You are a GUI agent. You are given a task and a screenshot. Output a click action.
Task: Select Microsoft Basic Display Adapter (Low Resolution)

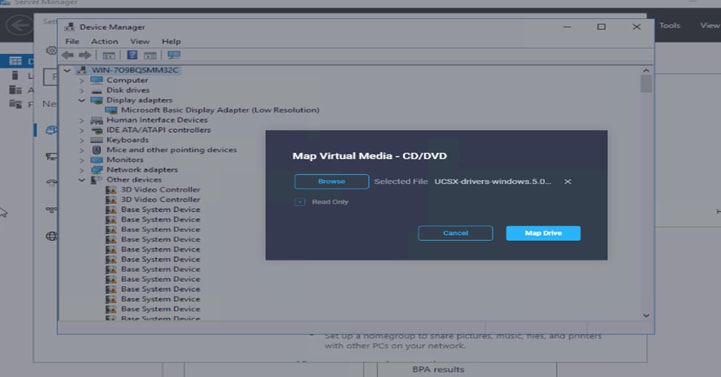(220, 110)
